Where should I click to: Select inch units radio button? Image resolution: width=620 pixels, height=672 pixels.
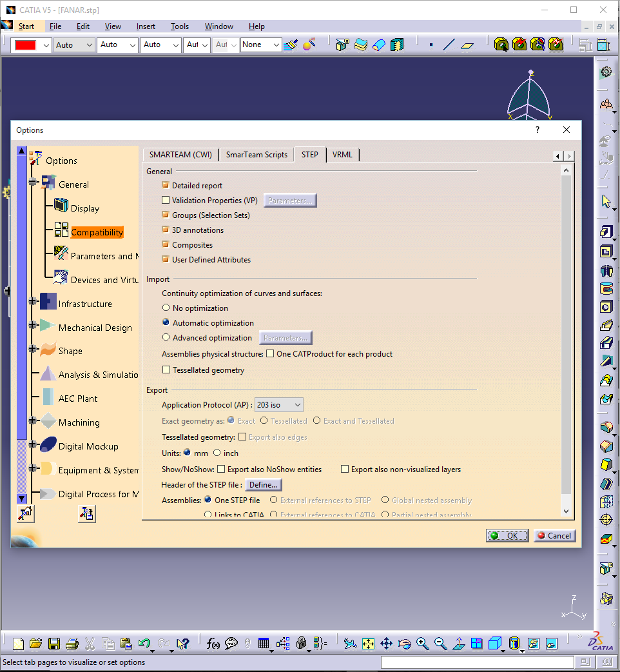click(217, 453)
